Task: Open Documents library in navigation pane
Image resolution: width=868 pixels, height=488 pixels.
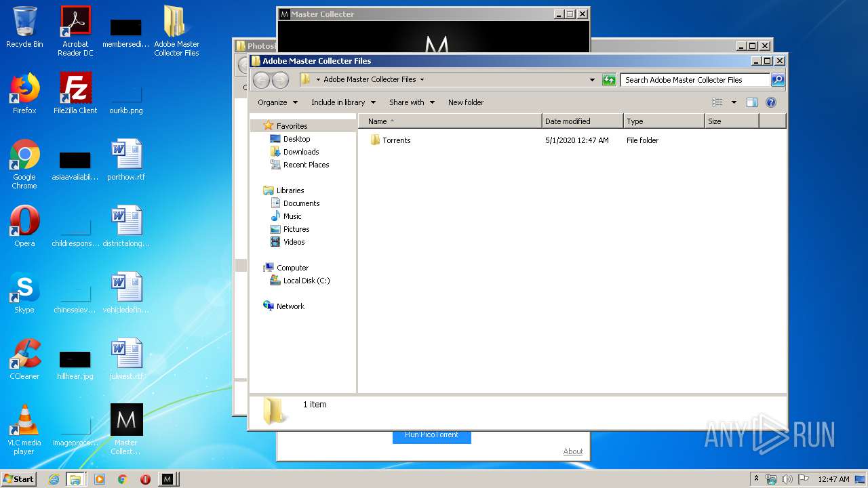Action: point(301,203)
